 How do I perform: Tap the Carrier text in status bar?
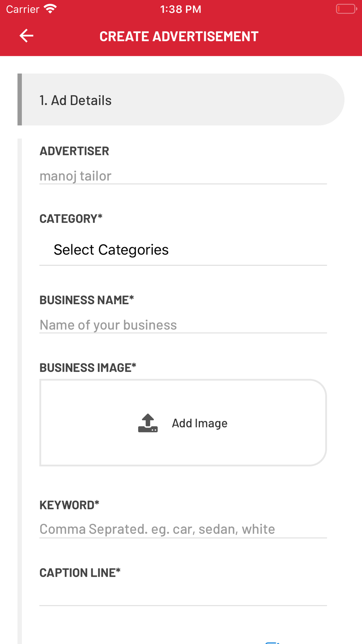(23, 9)
